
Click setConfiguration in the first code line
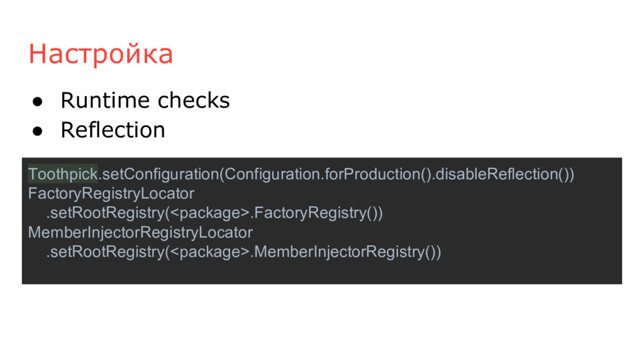160,174
